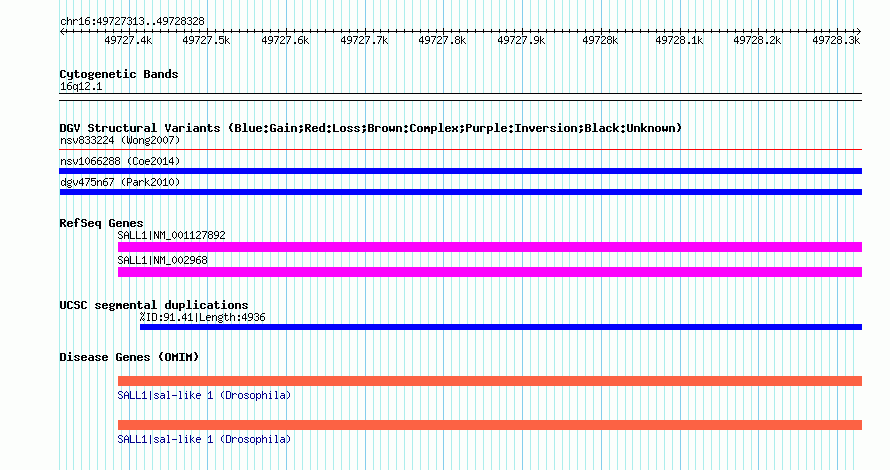Select the dgv475n67 (Park2010) variant label
The image size is (890, 470).
click(120, 182)
